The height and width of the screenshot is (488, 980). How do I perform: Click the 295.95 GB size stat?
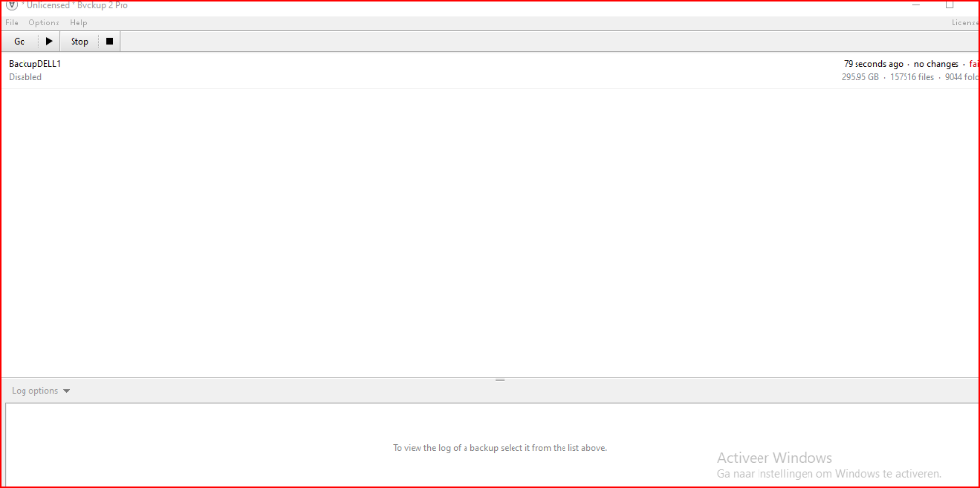click(859, 77)
